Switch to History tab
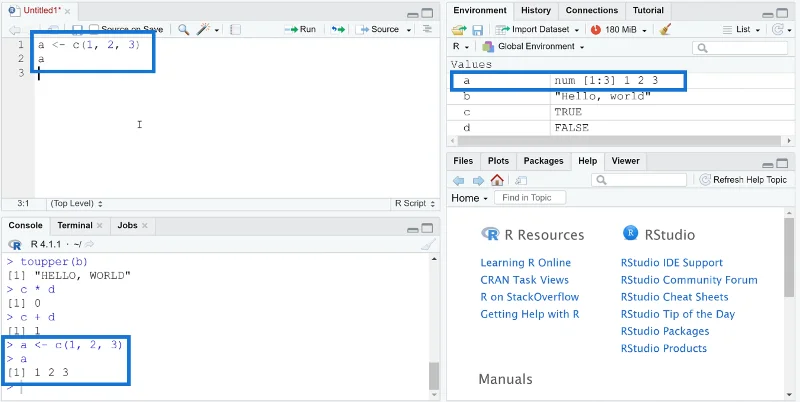This screenshot has height=402, width=800. (536, 10)
